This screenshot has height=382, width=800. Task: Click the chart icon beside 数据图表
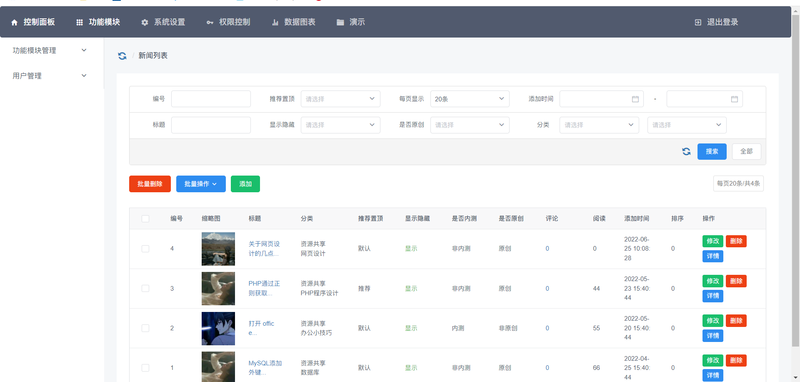coord(275,22)
